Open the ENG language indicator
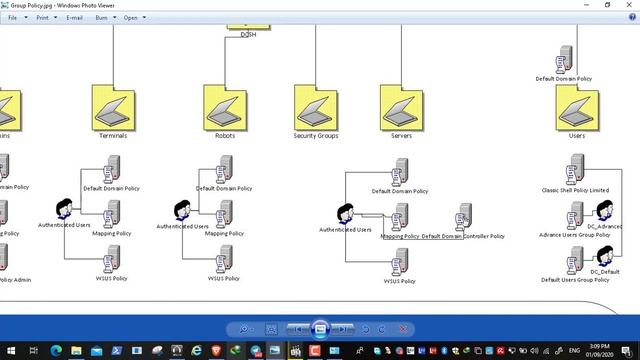 click(574, 351)
